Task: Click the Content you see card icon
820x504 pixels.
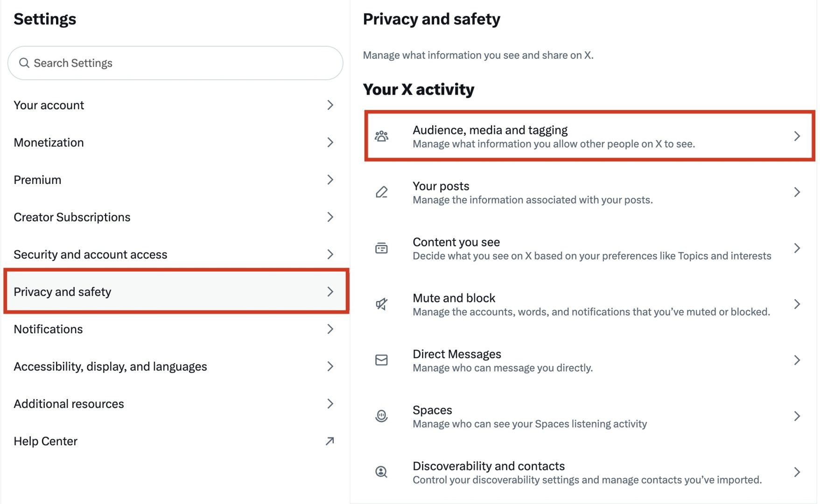Action: tap(382, 248)
